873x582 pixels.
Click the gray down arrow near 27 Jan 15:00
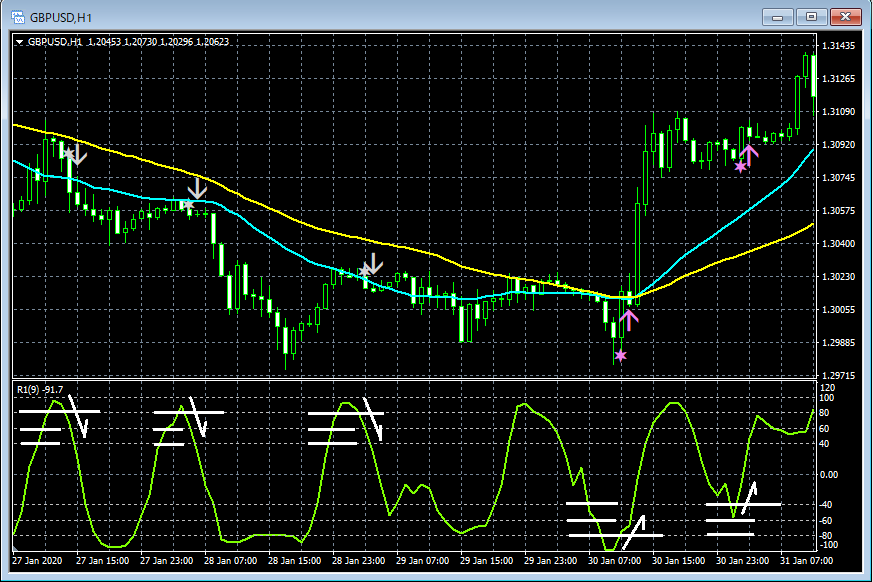(78, 154)
